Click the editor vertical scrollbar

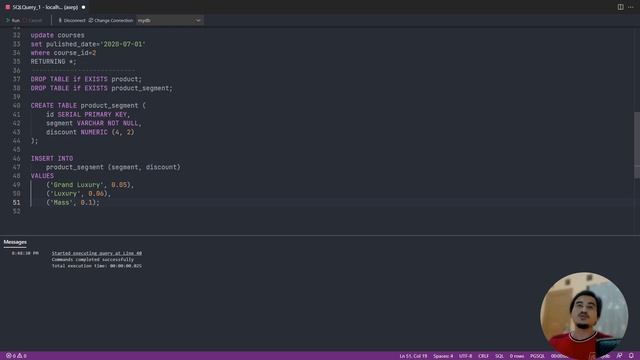click(637, 145)
